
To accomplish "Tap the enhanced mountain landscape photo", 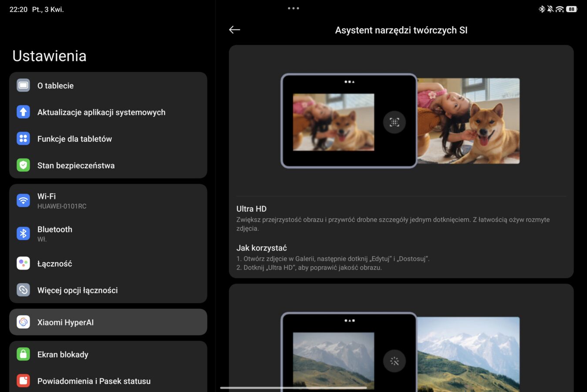I will 469,354.
